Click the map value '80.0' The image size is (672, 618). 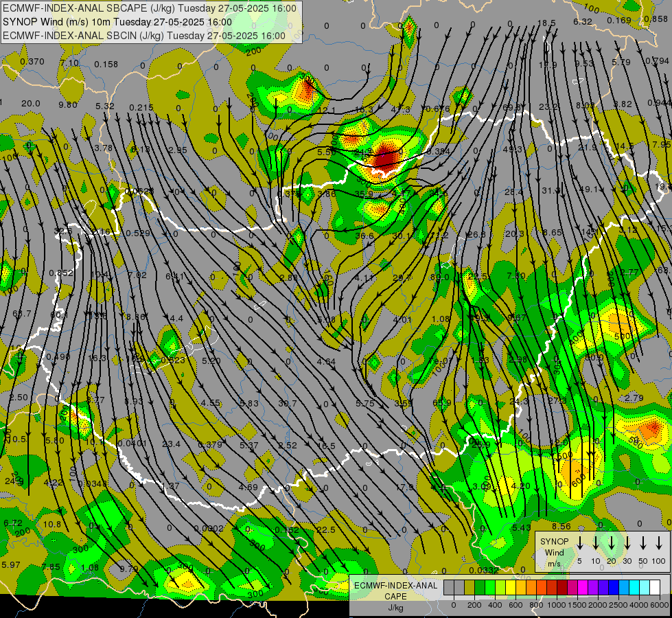440,277
